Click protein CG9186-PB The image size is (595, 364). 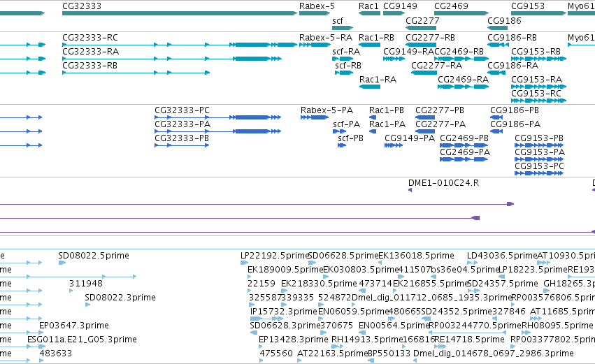pyautogui.click(x=514, y=110)
